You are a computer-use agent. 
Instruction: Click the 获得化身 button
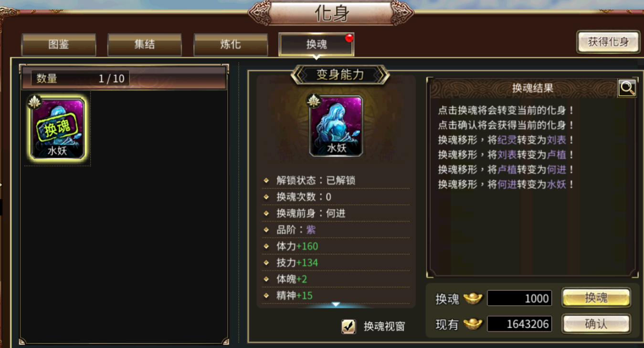[x=608, y=42]
